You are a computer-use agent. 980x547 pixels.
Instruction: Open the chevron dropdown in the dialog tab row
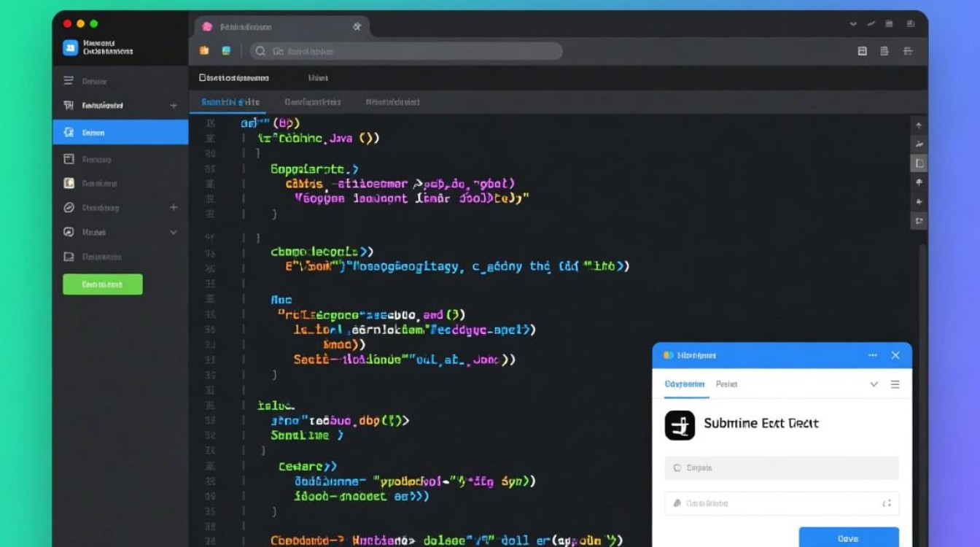pos(874,384)
